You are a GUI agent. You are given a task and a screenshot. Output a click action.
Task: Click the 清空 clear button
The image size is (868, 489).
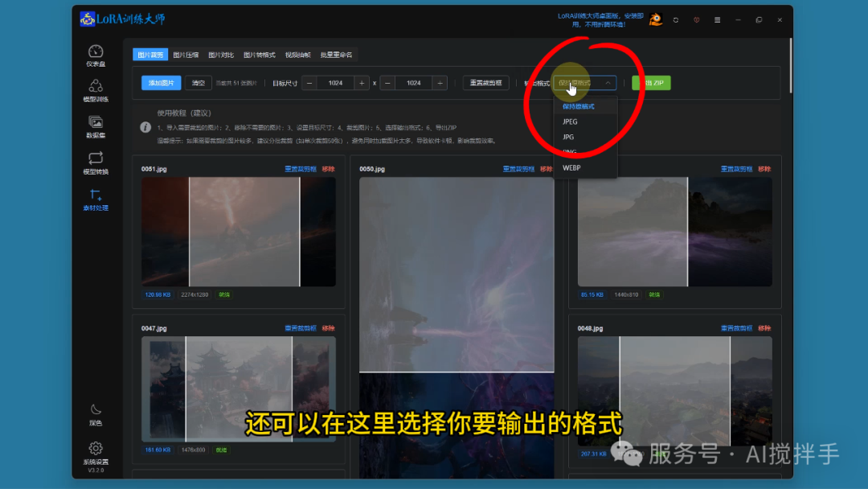coord(199,83)
